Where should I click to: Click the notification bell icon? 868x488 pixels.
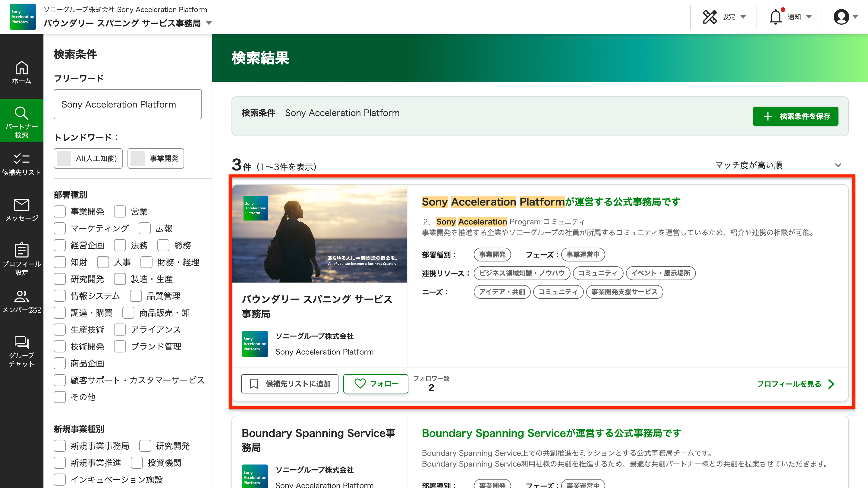click(775, 17)
